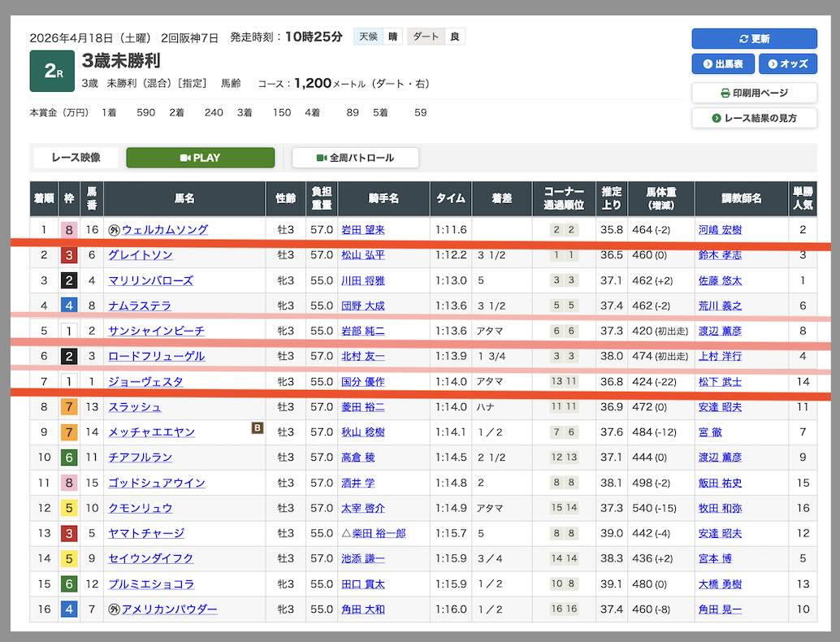Viewport: 840px width, 642px height.
Task: Play the race video with PLAY
Action: 200,158
